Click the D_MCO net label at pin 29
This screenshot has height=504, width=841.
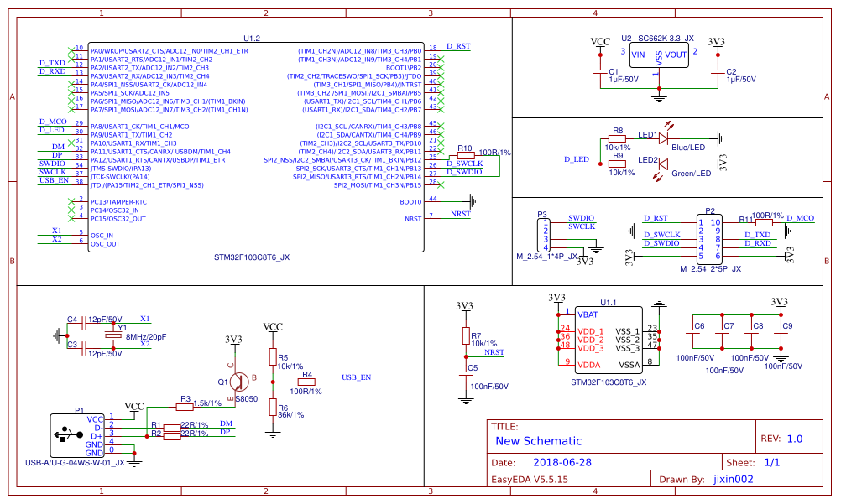(x=53, y=122)
